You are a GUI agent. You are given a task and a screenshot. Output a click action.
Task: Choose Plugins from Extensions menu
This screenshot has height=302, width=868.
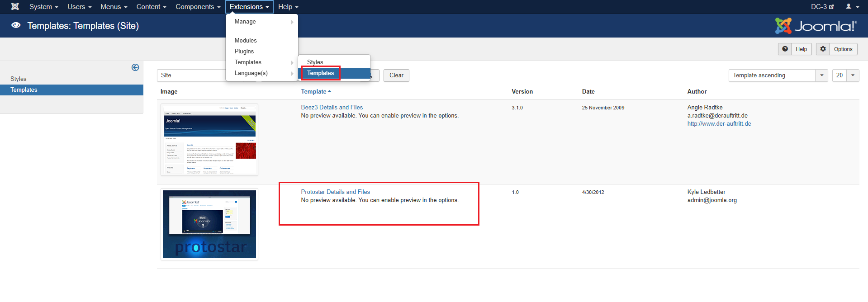pyautogui.click(x=262, y=52)
